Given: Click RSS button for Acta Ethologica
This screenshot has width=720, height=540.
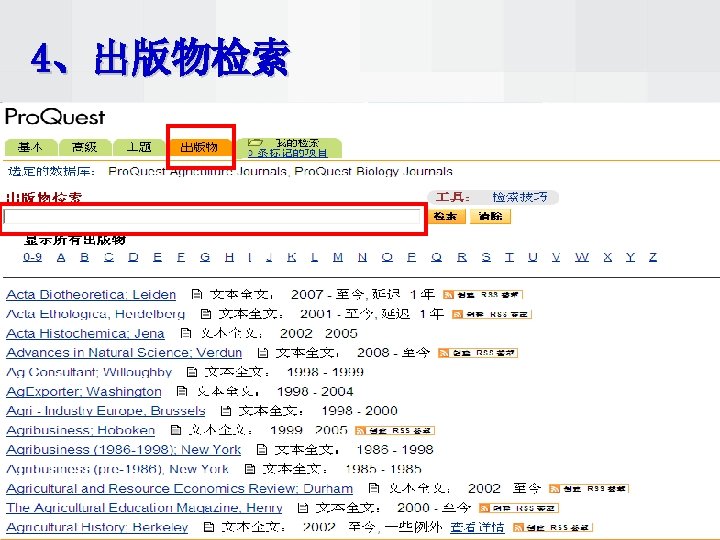Looking at the screenshot, I should pyautogui.click(x=492, y=315).
